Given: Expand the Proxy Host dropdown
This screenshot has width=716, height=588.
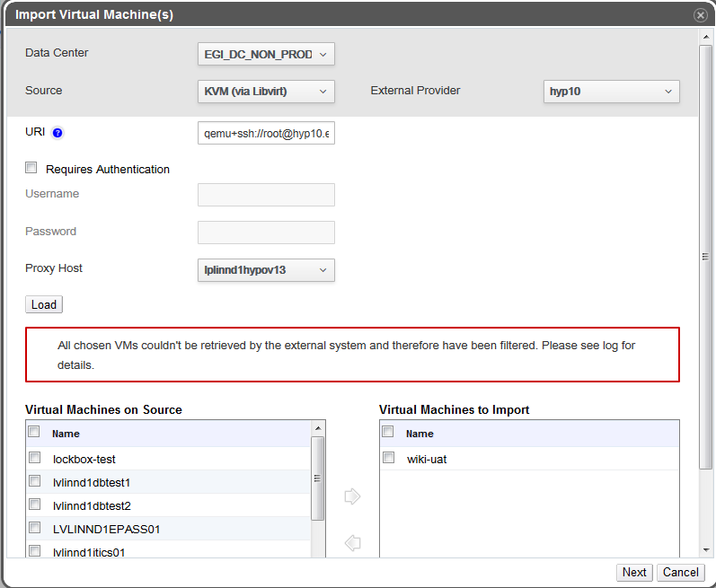Looking at the screenshot, I should 266,269.
